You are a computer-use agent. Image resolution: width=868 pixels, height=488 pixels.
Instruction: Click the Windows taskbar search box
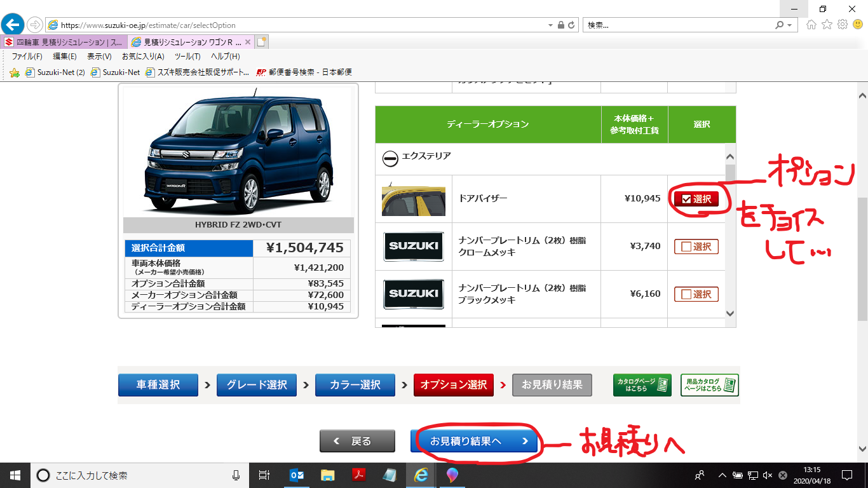(x=139, y=475)
